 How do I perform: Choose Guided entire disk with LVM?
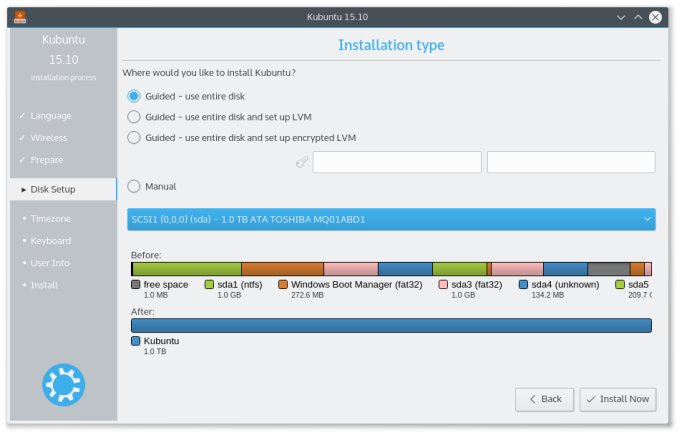pos(134,117)
